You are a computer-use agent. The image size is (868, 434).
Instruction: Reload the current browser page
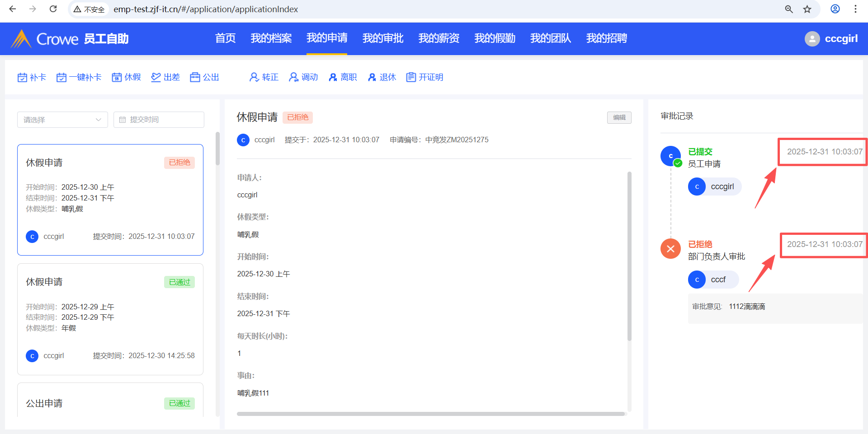tap(53, 9)
